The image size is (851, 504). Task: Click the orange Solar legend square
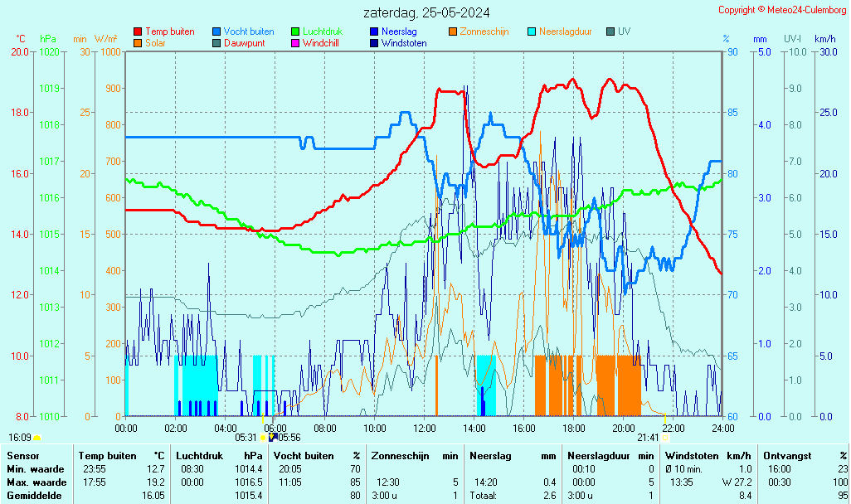click(138, 42)
